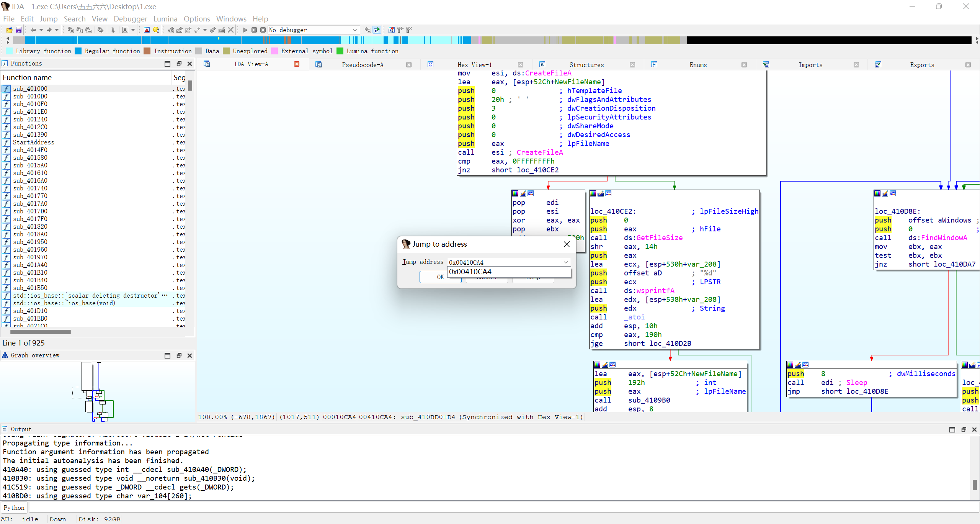
Task: Click the jump back arrow icon
Action: click(33, 30)
